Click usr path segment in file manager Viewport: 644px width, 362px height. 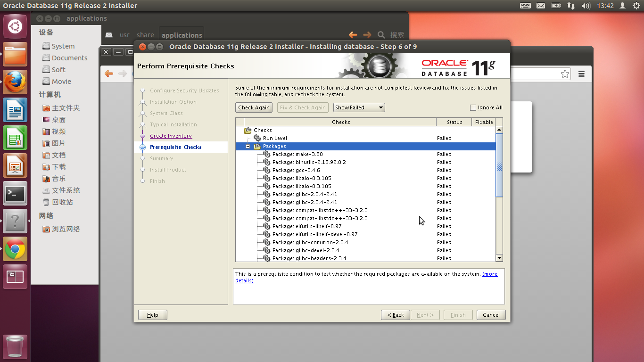pyautogui.click(x=124, y=35)
